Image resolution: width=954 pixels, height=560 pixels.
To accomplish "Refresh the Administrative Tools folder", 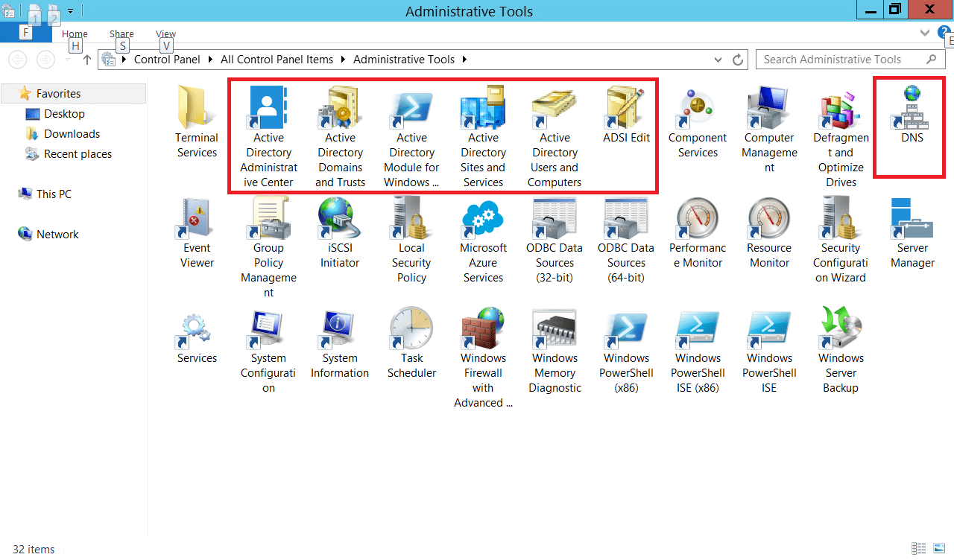I will [x=738, y=60].
